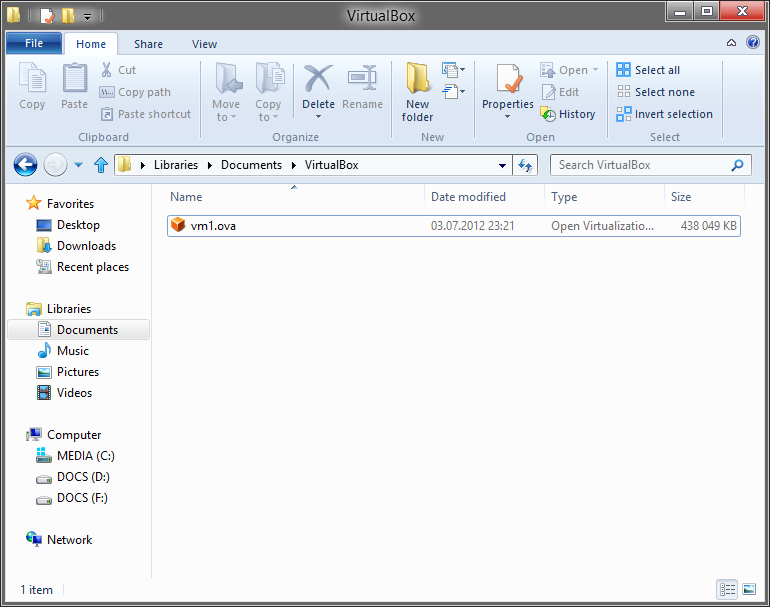Switch to Details view in status bar
The image size is (770, 608).
coord(727,589)
